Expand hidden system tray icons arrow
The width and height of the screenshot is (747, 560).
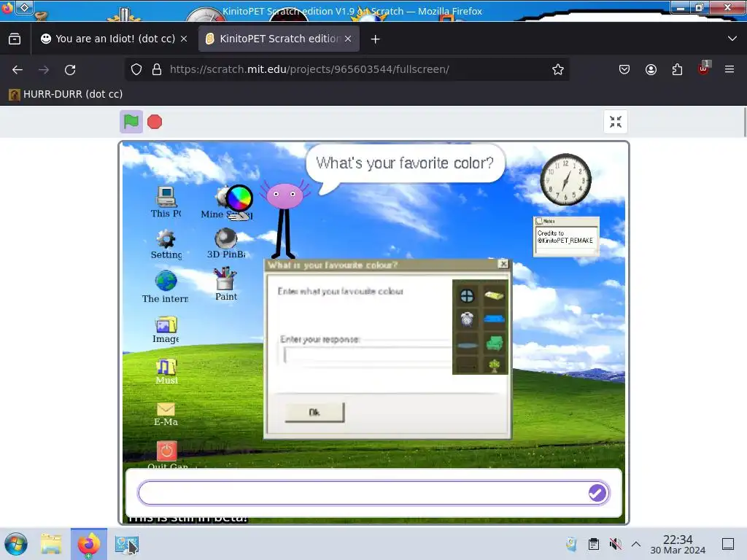click(636, 544)
